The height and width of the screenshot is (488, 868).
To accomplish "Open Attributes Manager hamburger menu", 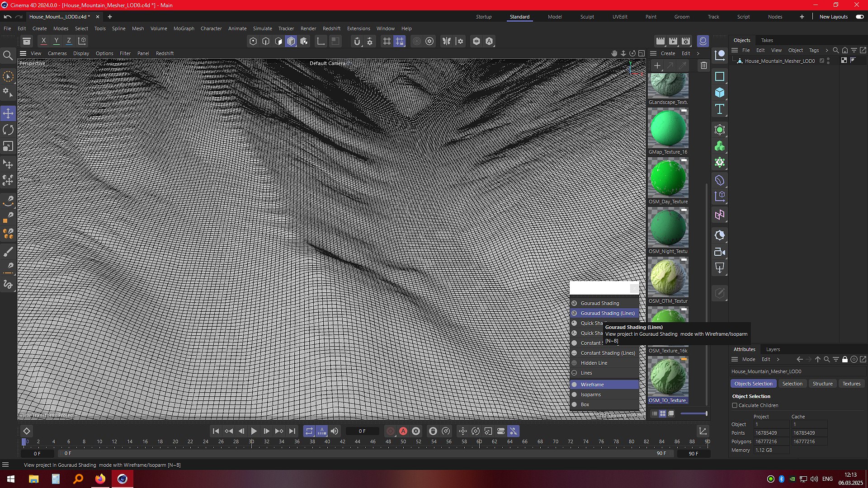I will coord(735,359).
